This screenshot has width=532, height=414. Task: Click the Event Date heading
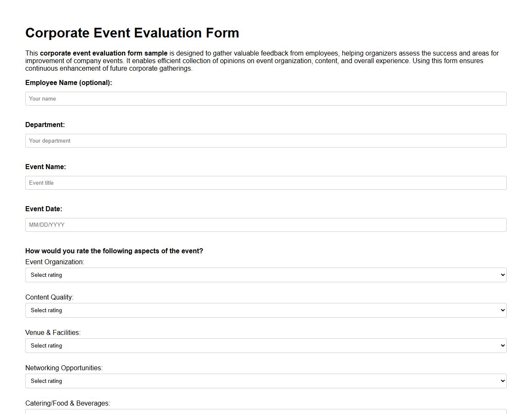[x=44, y=209]
